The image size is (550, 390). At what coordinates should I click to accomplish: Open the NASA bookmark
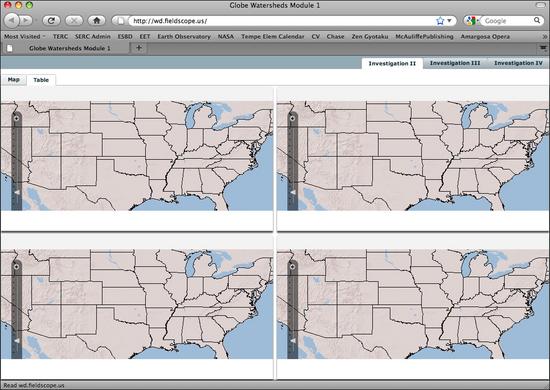(226, 36)
